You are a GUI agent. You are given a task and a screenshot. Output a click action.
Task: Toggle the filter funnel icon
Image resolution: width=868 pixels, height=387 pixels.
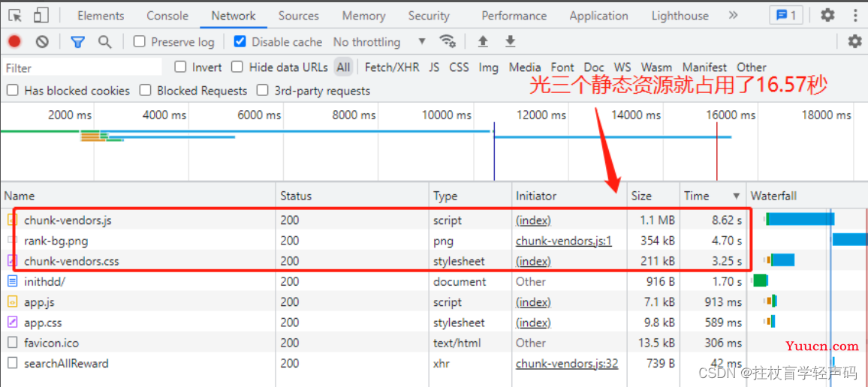(x=77, y=41)
